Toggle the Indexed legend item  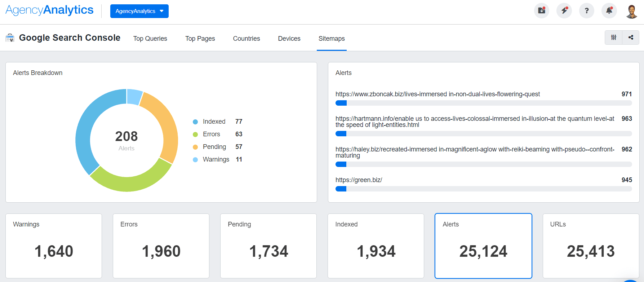(214, 122)
